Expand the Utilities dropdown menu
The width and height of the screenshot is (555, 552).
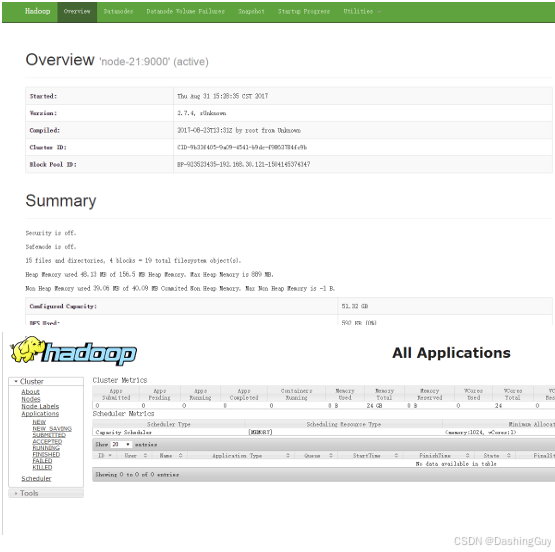[x=361, y=11]
